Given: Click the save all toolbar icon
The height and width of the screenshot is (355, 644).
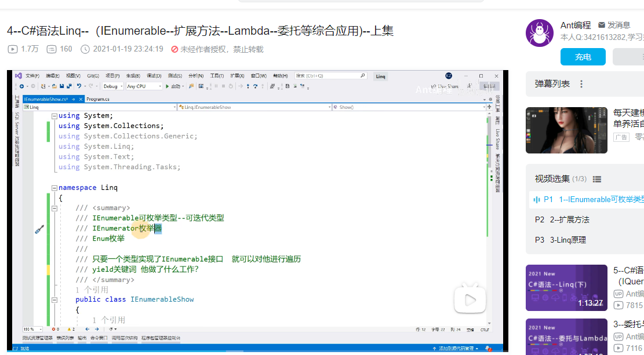Looking at the screenshot, I should pos(68,86).
